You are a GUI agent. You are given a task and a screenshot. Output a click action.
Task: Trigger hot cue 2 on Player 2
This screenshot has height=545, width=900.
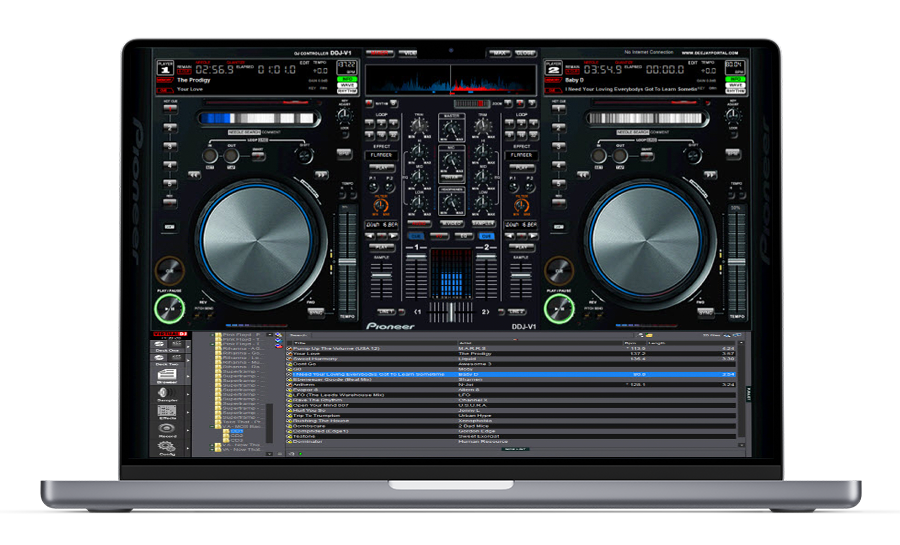tap(558, 128)
